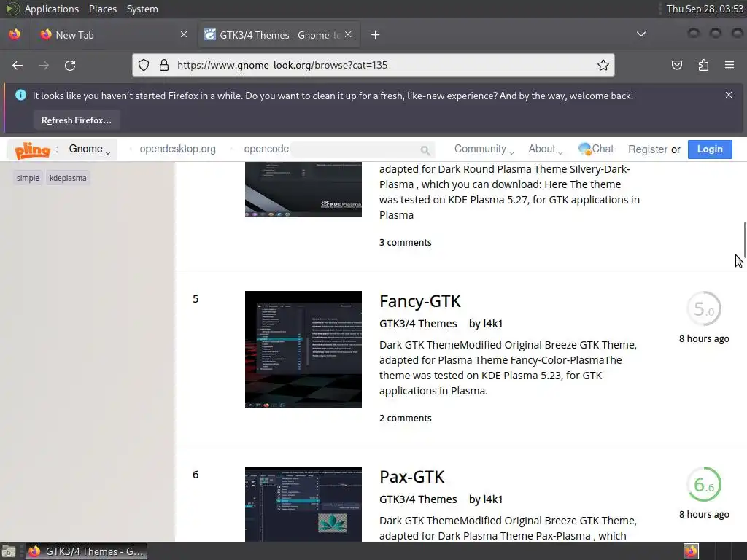747x560 pixels.
Task: Click the URL address bar
Action: pyautogui.click(x=373, y=65)
